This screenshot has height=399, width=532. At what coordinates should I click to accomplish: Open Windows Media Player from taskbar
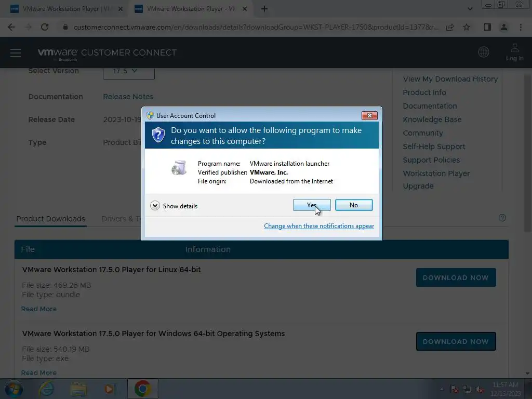tap(109, 389)
